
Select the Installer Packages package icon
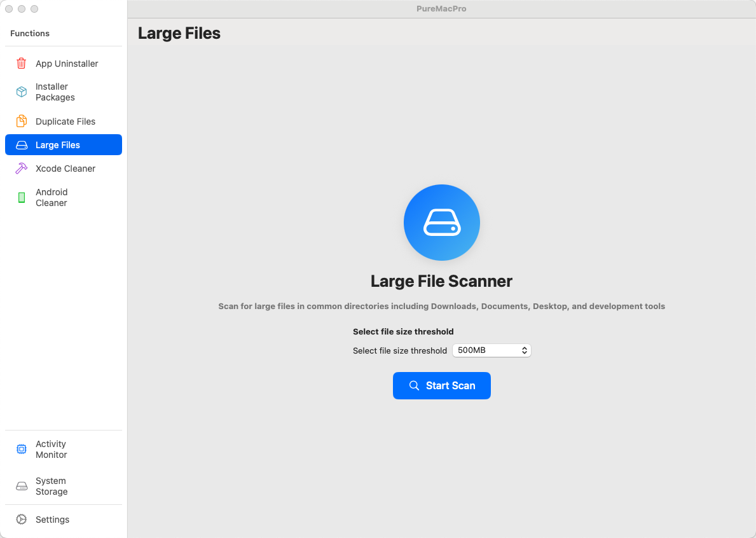point(20,92)
